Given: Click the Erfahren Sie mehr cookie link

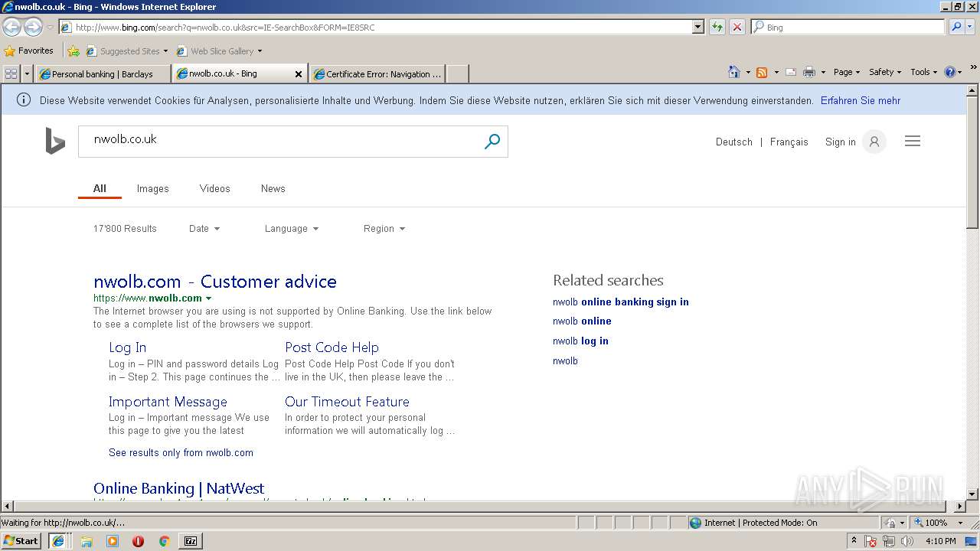Looking at the screenshot, I should pos(861,100).
